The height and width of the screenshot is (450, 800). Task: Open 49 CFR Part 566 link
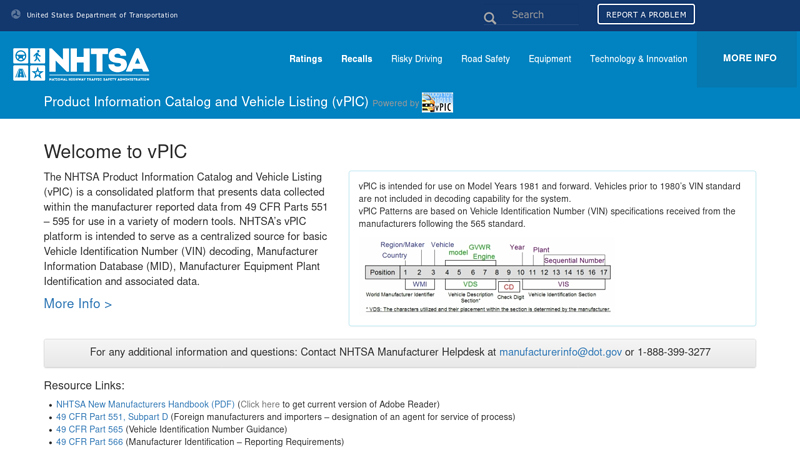click(x=89, y=442)
